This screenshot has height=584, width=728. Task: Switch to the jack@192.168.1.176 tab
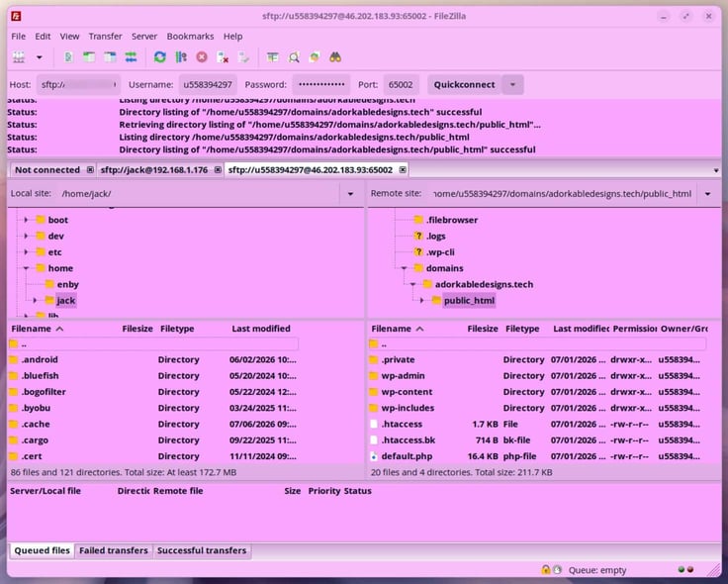click(x=154, y=170)
